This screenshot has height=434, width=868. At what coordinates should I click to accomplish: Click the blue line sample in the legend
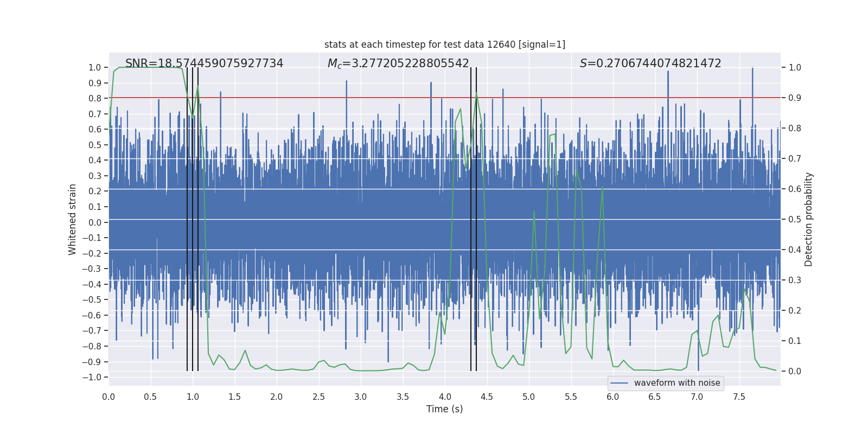[620, 383]
